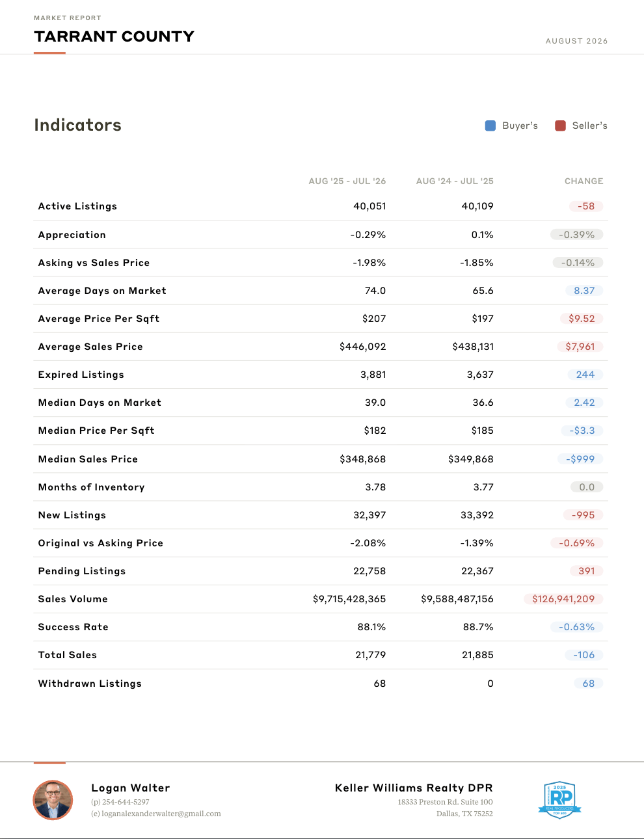644x839 pixels.
Task: Click the Keller Williams Realty DPR name
Action: (414, 788)
